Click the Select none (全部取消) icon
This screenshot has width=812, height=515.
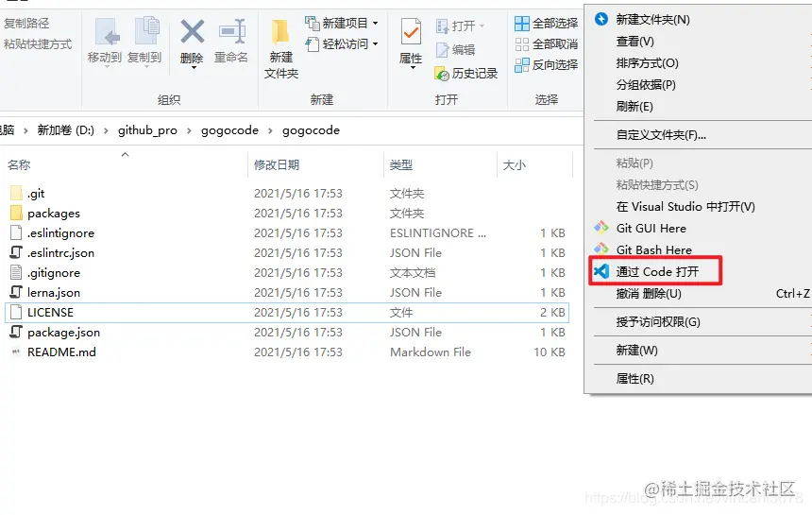tap(522, 44)
